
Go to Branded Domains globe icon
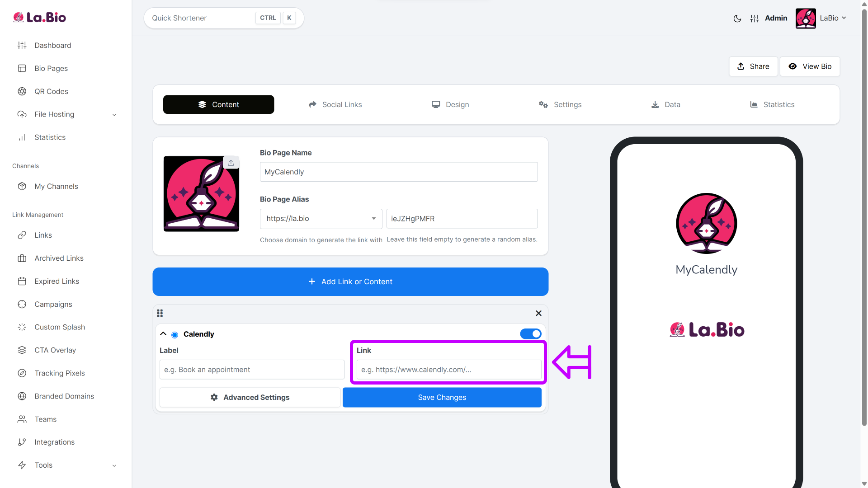tap(22, 396)
